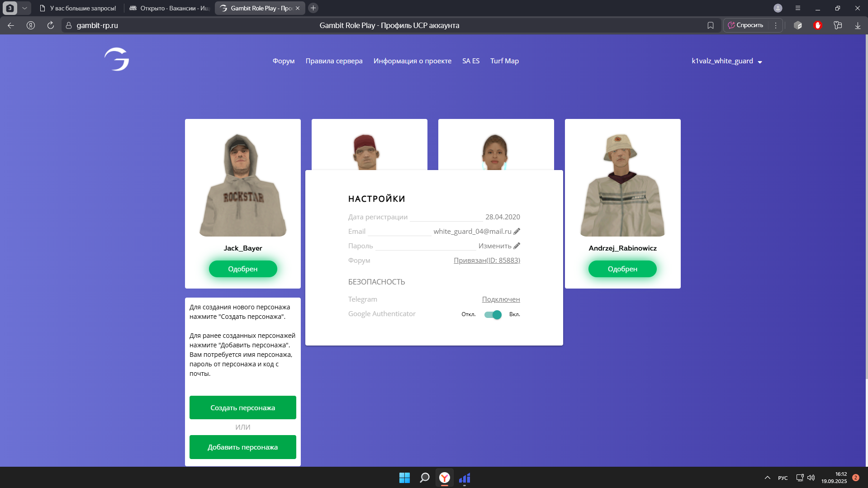Click the НАСТРОЙКИ heading
The image size is (868, 488).
(x=376, y=199)
